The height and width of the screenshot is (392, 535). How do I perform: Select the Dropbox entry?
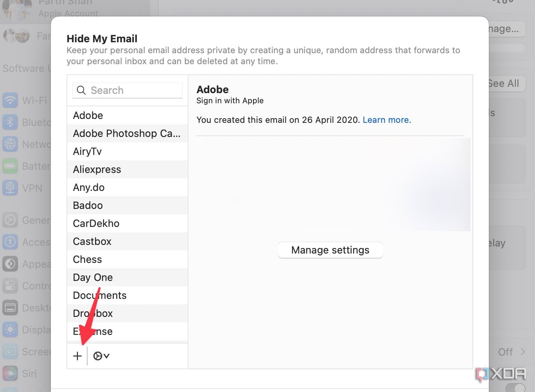[127, 313]
